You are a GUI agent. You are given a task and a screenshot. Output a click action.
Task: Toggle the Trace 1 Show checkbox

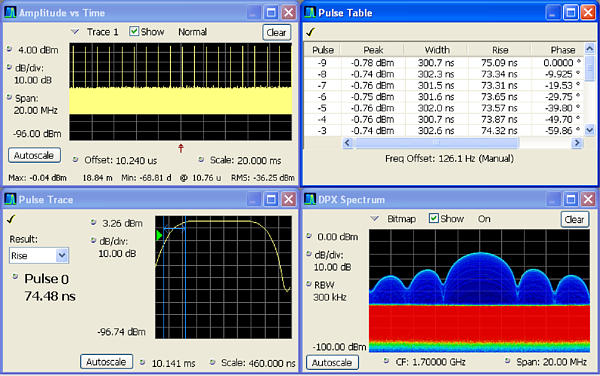134,31
